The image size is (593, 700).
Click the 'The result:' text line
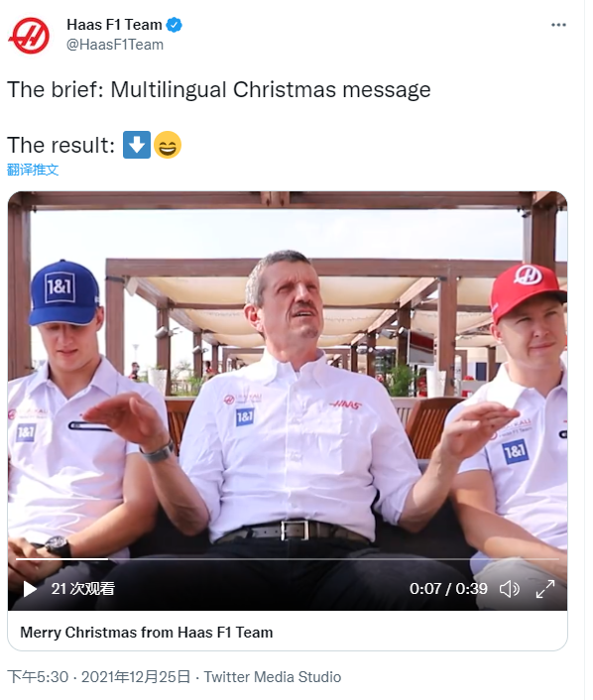pyautogui.click(x=61, y=145)
